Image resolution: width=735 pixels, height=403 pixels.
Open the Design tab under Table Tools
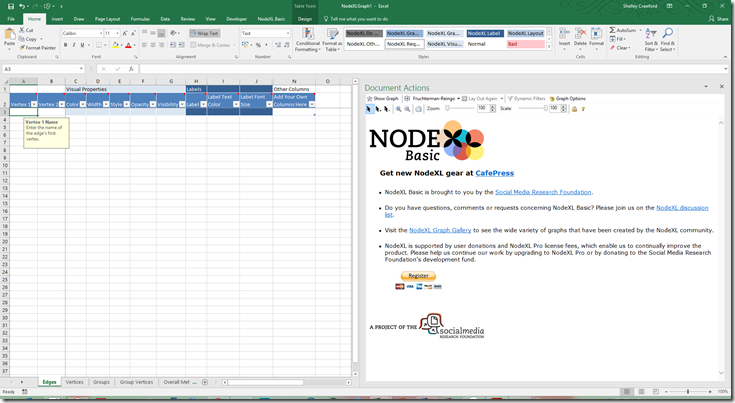(x=305, y=19)
